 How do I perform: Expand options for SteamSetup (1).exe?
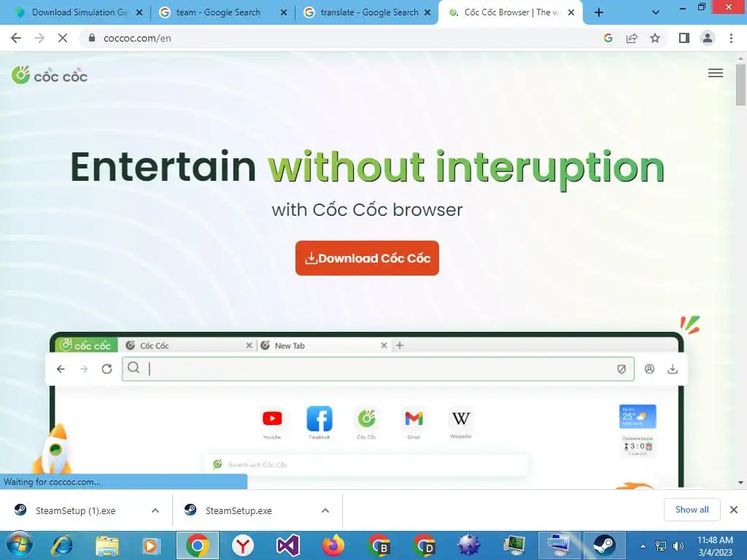[155, 510]
